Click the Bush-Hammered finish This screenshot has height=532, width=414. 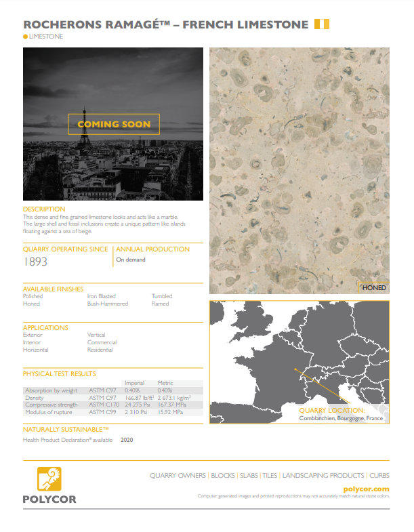pyautogui.click(x=108, y=304)
